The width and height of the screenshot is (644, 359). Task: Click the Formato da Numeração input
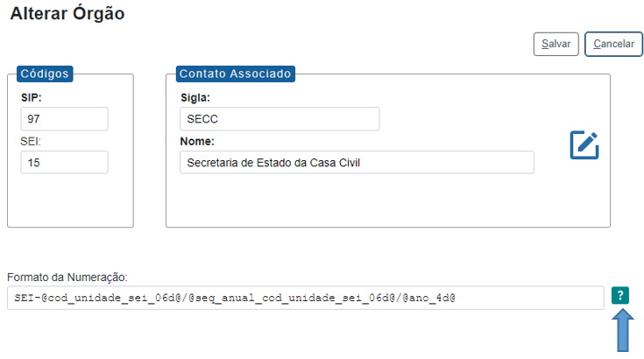pos(305,298)
